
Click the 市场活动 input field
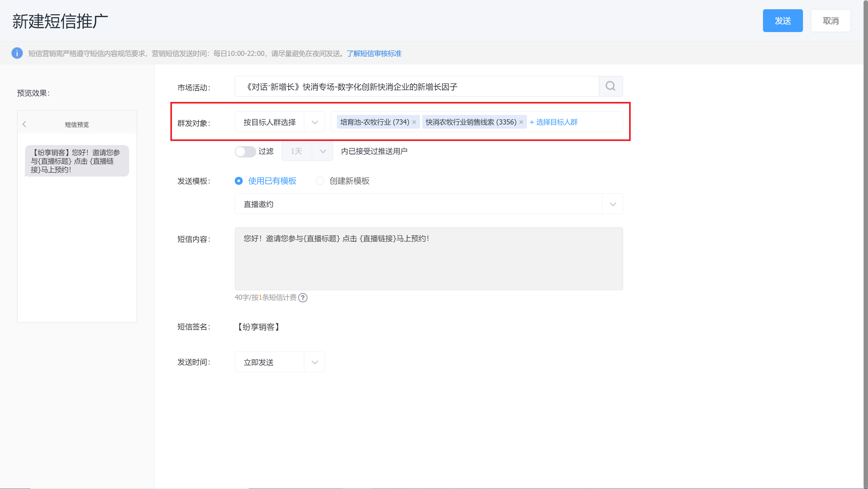point(417,86)
